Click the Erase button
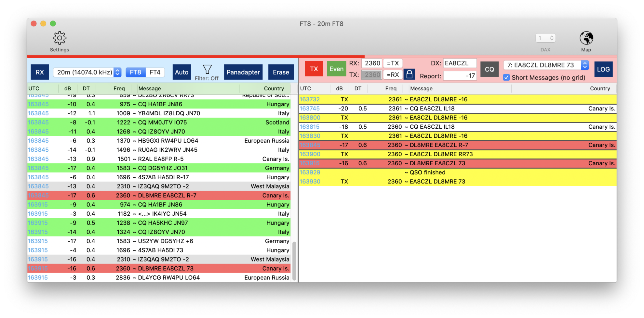 (281, 72)
